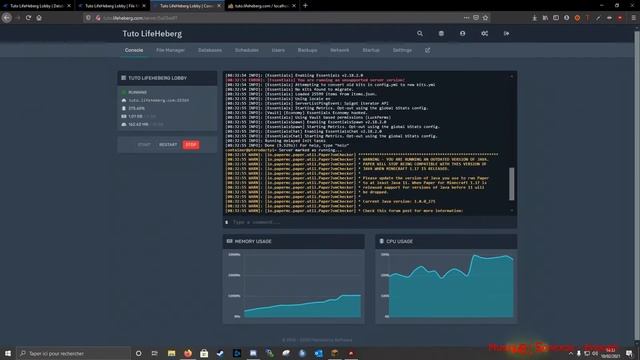
Task: Click the memory usage chart
Action: tap(293, 285)
